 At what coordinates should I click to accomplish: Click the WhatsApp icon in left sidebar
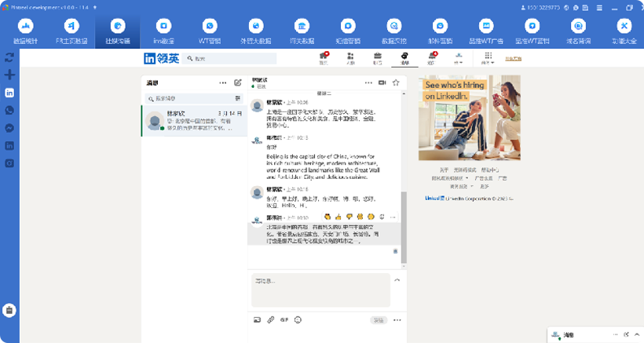point(9,110)
